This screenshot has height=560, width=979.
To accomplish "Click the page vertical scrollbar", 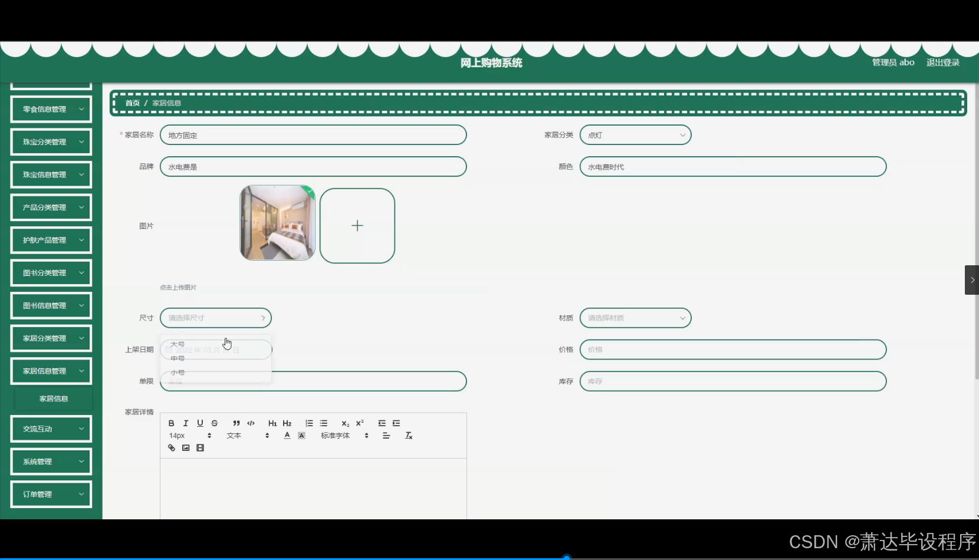I will point(976,231).
